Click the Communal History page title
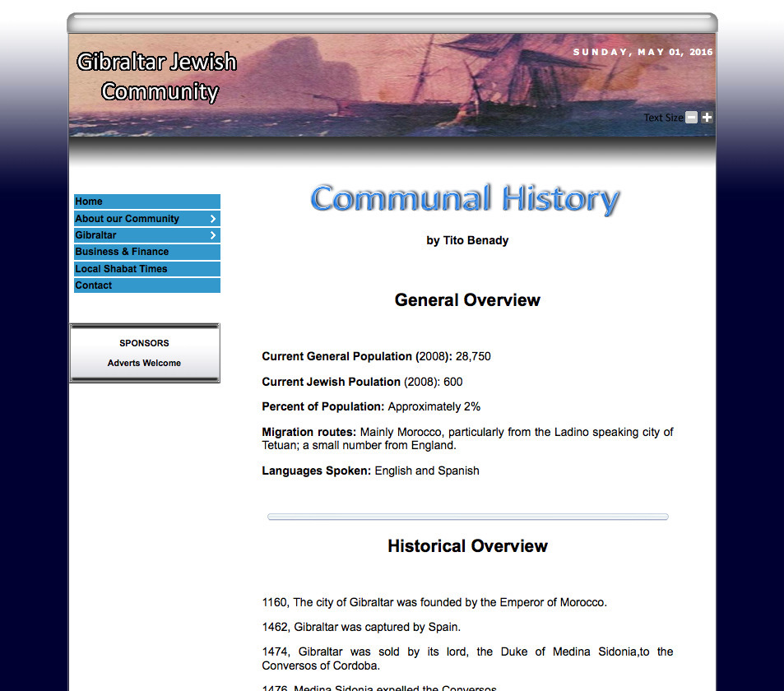Viewport: 784px width, 691px height. pyautogui.click(x=466, y=198)
